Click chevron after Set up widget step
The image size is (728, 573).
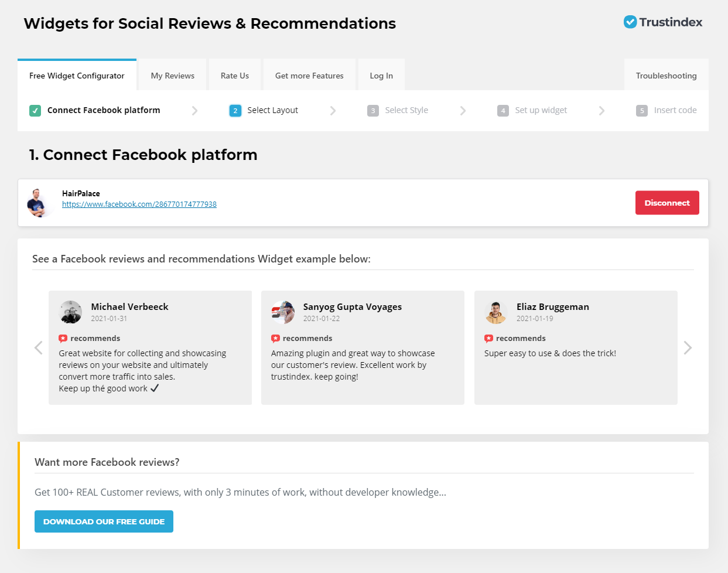(601, 111)
